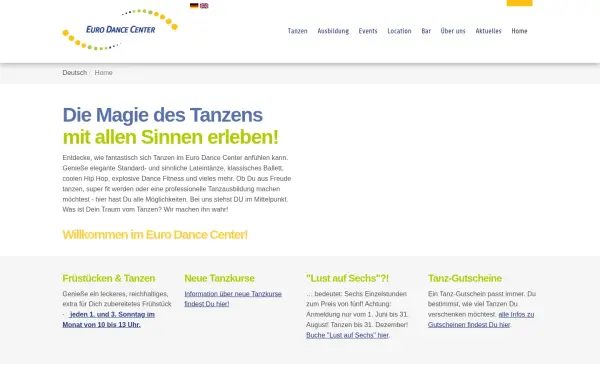Open the Aktuelles menu
The height and width of the screenshot is (375, 600).
tap(488, 31)
